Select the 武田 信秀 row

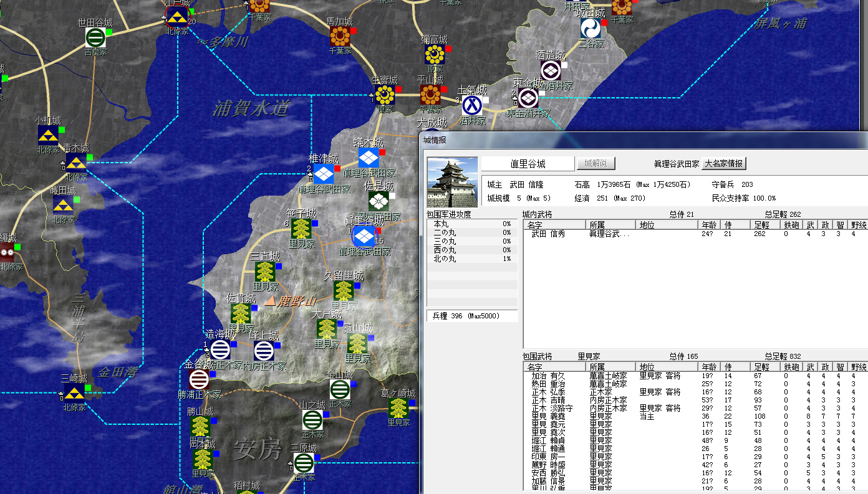[x=695, y=234]
